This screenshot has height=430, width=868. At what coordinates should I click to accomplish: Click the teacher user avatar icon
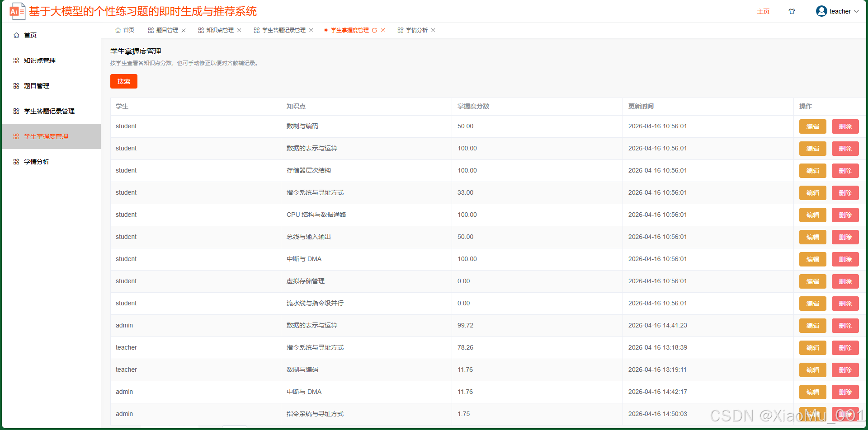point(821,11)
